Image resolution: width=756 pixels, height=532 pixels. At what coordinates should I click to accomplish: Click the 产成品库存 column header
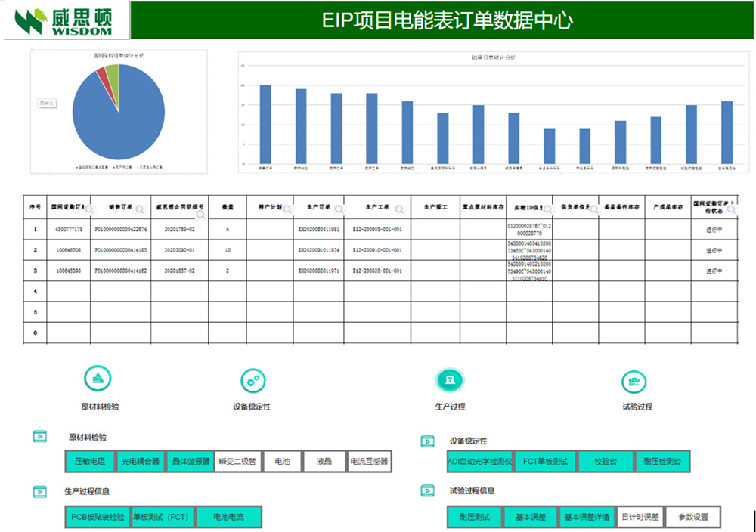click(x=668, y=207)
